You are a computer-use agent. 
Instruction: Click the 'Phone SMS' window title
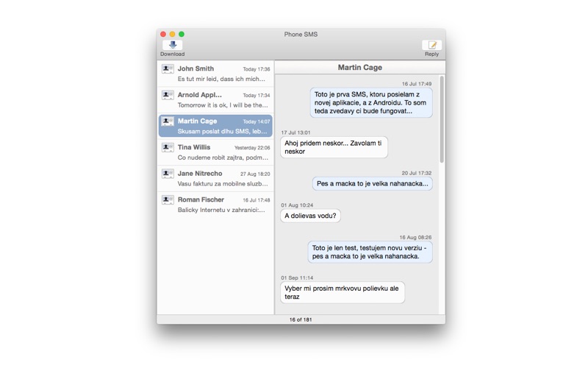pos(301,34)
